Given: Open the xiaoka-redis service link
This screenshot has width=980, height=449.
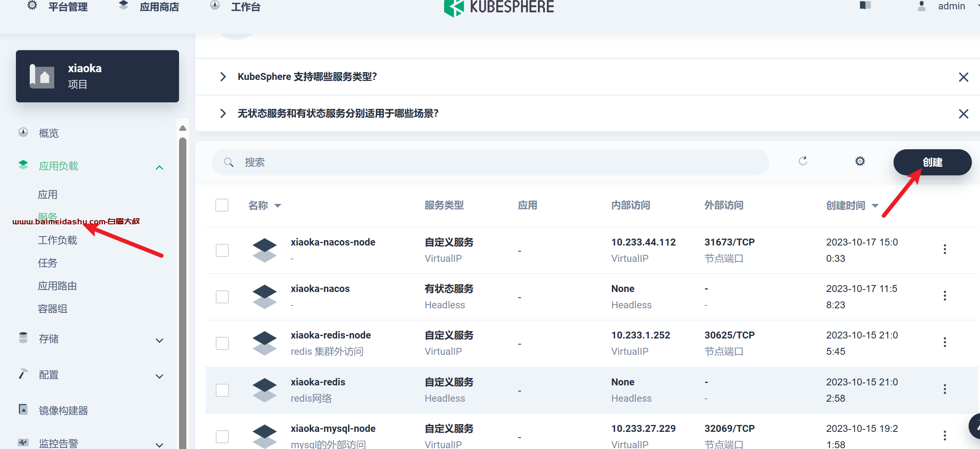Looking at the screenshot, I should [x=318, y=382].
